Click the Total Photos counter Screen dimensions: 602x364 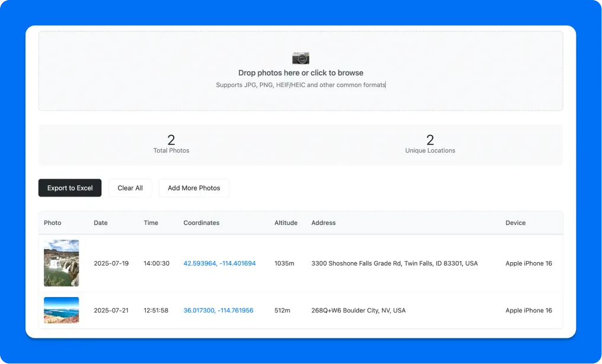coord(171,144)
